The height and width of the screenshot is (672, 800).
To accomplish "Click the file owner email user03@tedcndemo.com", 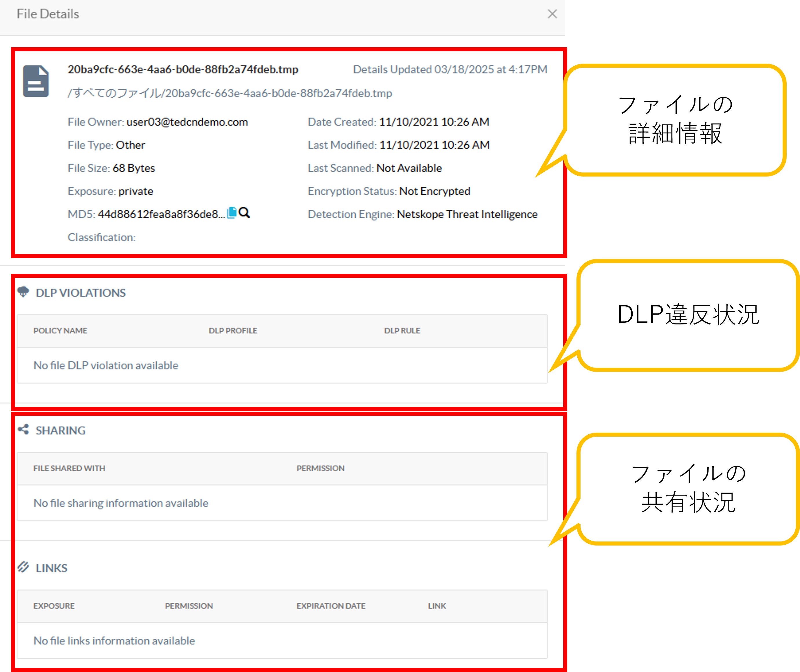I will pyautogui.click(x=187, y=122).
